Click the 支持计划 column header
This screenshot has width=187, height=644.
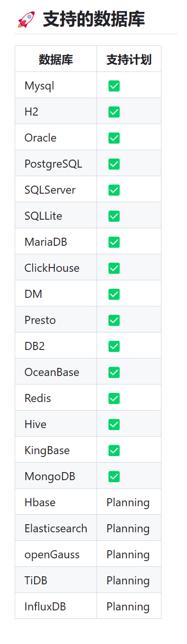pyautogui.click(x=129, y=59)
